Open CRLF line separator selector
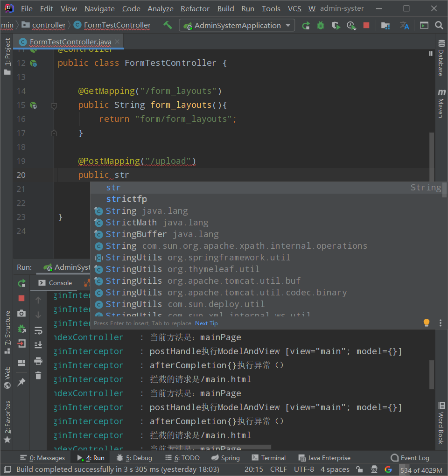Screen dimensions: 448x476 click(x=279, y=469)
